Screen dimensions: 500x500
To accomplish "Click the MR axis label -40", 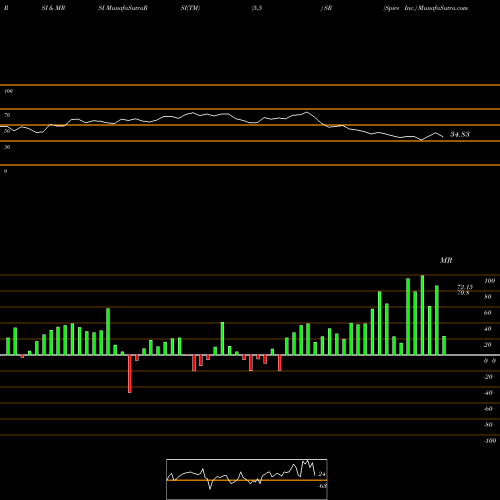I will (x=488, y=393).
